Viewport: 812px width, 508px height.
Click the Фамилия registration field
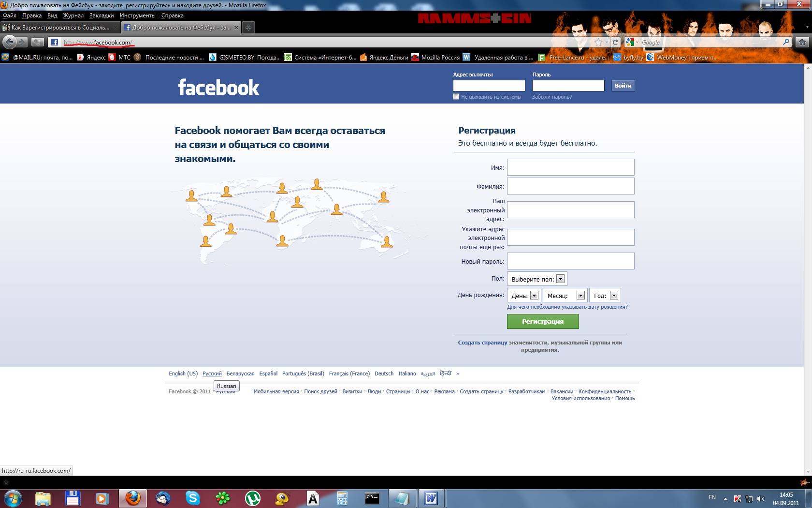pyautogui.click(x=571, y=186)
